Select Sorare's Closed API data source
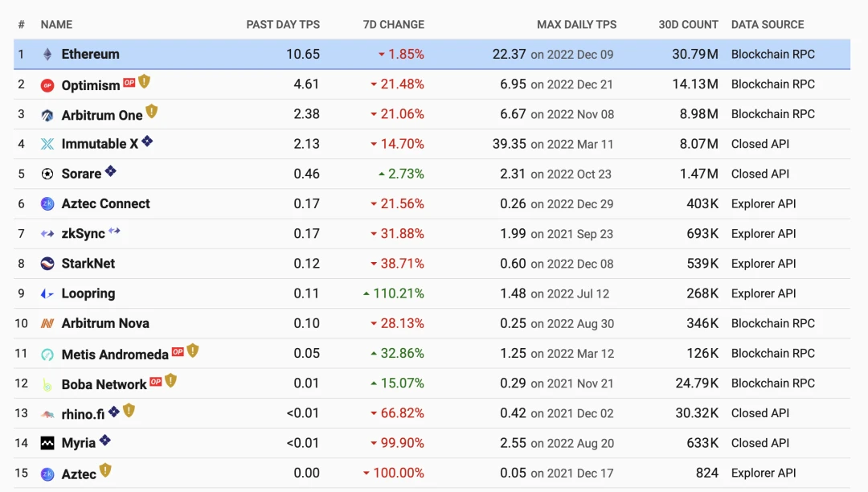The image size is (868, 492). coord(760,174)
